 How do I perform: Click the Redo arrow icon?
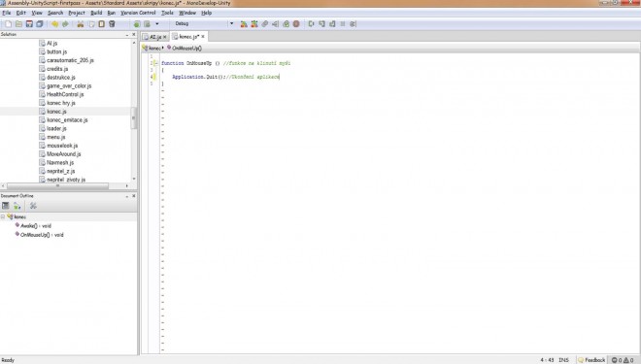coord(65,24)
